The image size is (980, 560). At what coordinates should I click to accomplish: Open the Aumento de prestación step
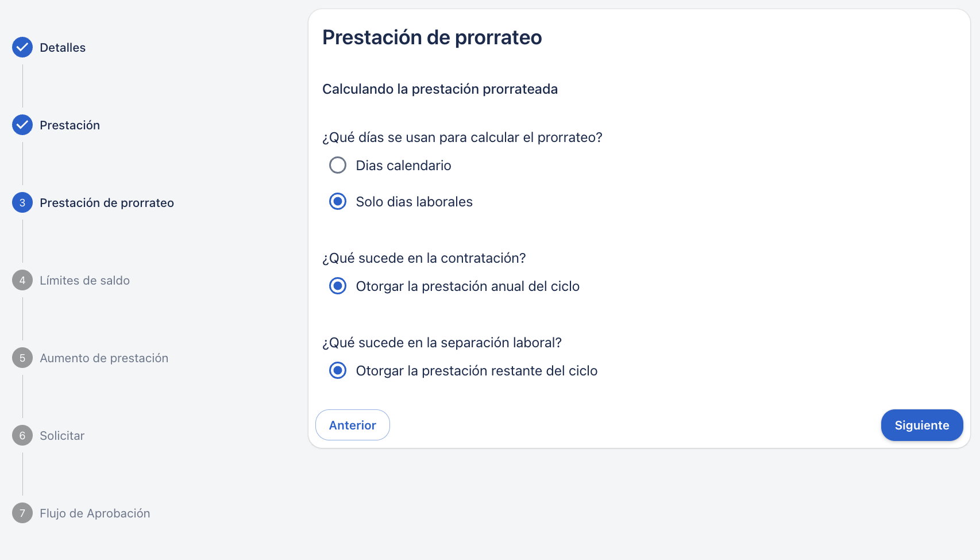tap(104, 358)
